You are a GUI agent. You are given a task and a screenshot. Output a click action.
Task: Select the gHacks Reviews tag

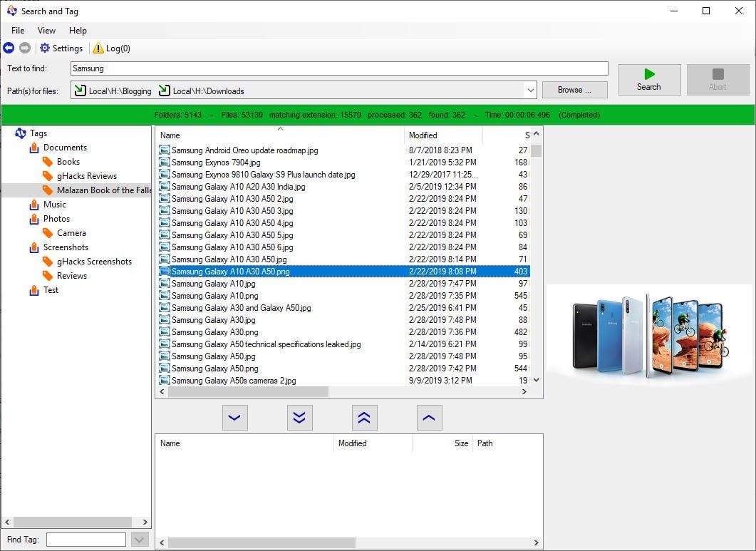point(87,175)
